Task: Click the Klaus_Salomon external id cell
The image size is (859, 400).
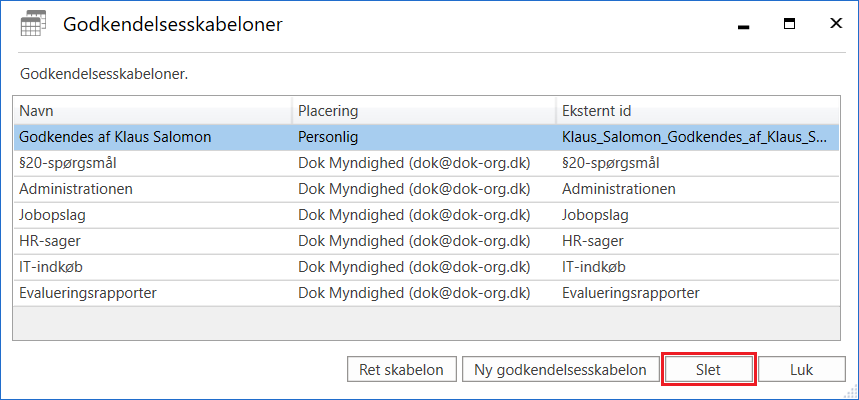Action: point(694,137)
